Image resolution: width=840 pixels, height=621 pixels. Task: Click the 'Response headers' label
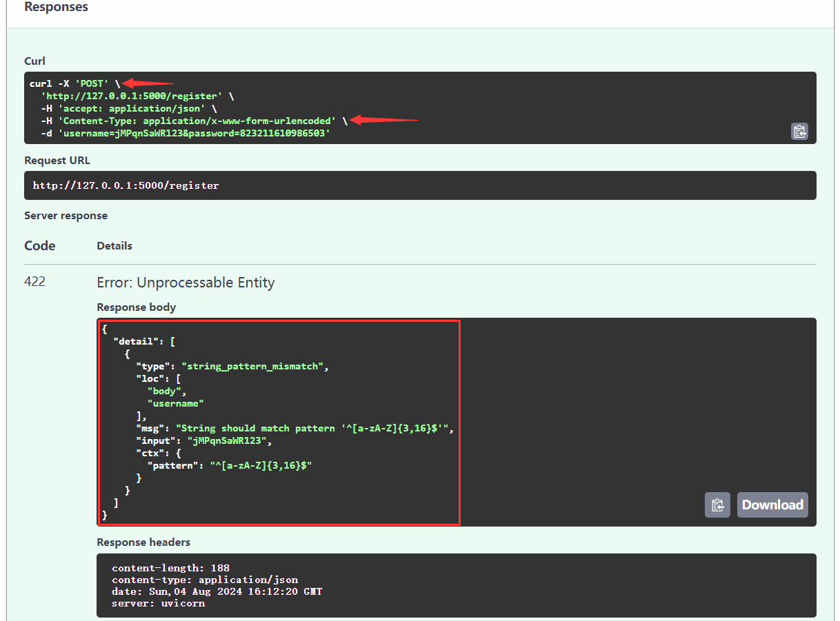(143, 542)
